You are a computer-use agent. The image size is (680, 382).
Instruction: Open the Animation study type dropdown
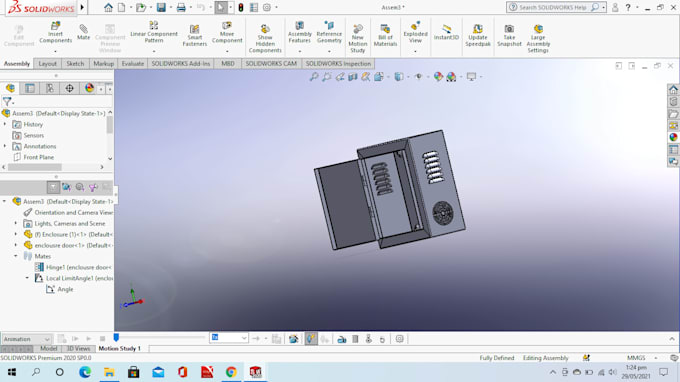coord(27,339)
